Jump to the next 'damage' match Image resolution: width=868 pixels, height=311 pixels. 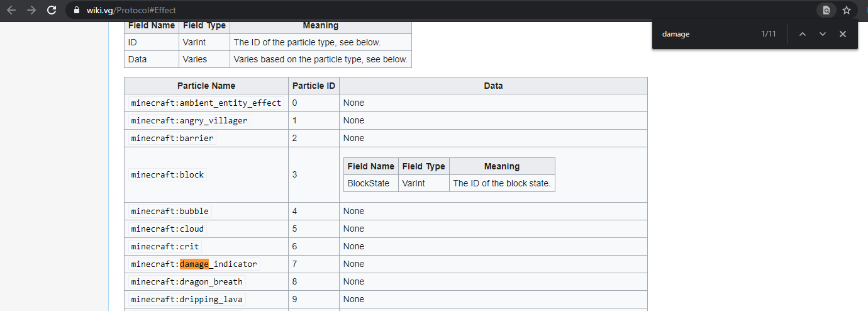[x=823, y=34]
